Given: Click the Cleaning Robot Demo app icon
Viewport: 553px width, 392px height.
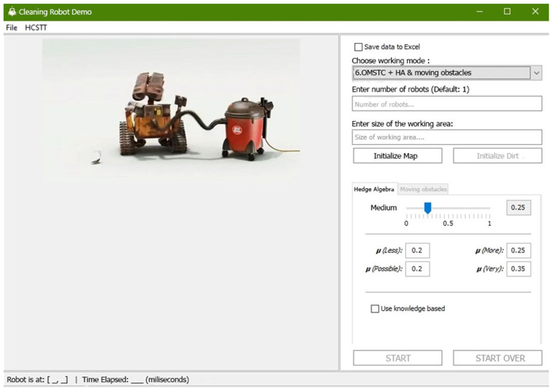Looking at the screenshot, I should tap(12, 12).
